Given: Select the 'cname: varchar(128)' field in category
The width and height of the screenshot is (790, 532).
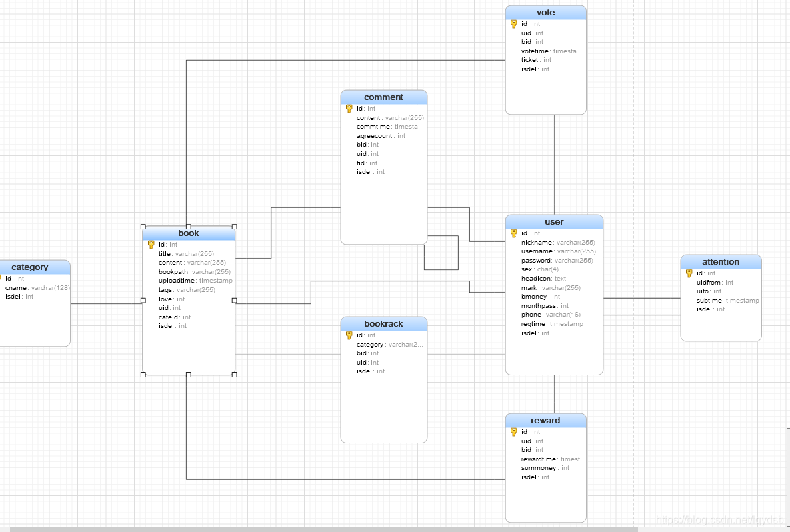Looking at the screenshot, I should [x=37, y=288].
